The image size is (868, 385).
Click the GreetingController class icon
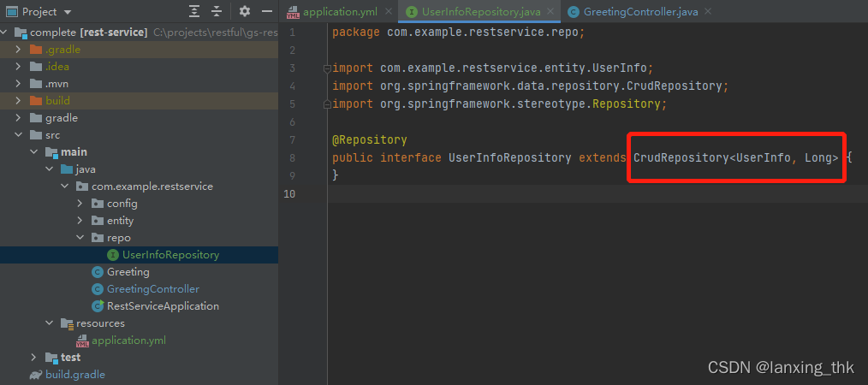tap(98, 289)
